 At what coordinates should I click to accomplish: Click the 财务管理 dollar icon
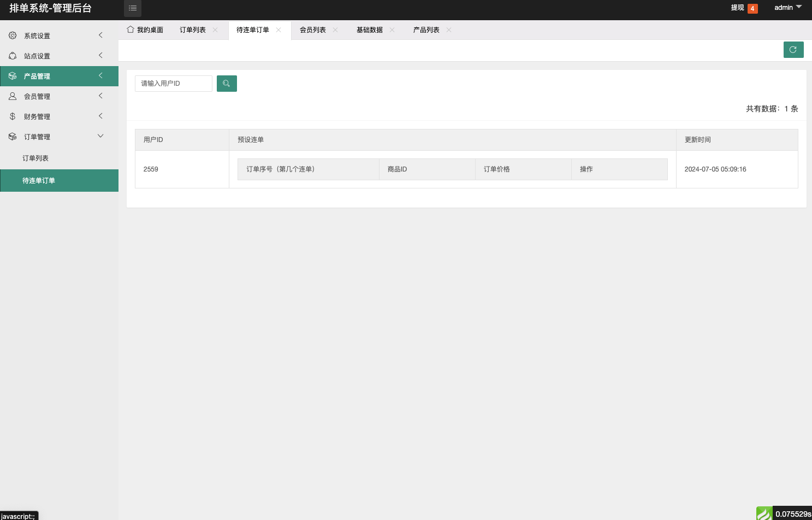pos(13,116)
